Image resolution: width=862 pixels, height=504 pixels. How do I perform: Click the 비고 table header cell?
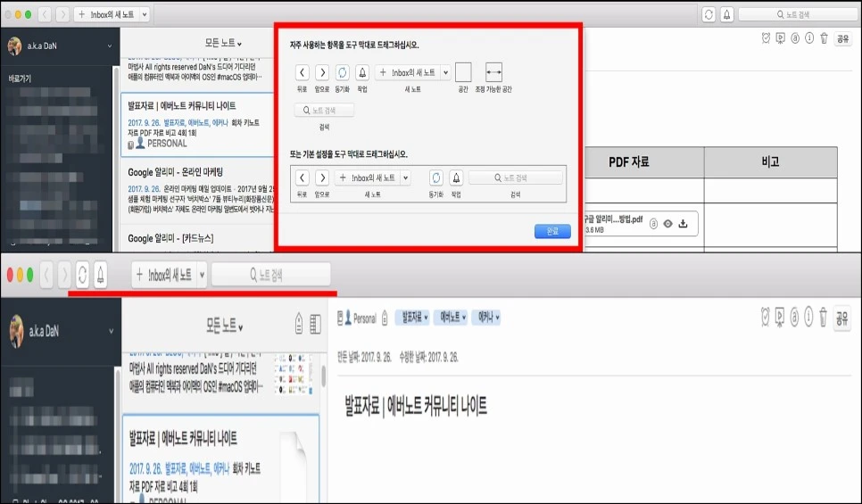[x=771, y=162]
